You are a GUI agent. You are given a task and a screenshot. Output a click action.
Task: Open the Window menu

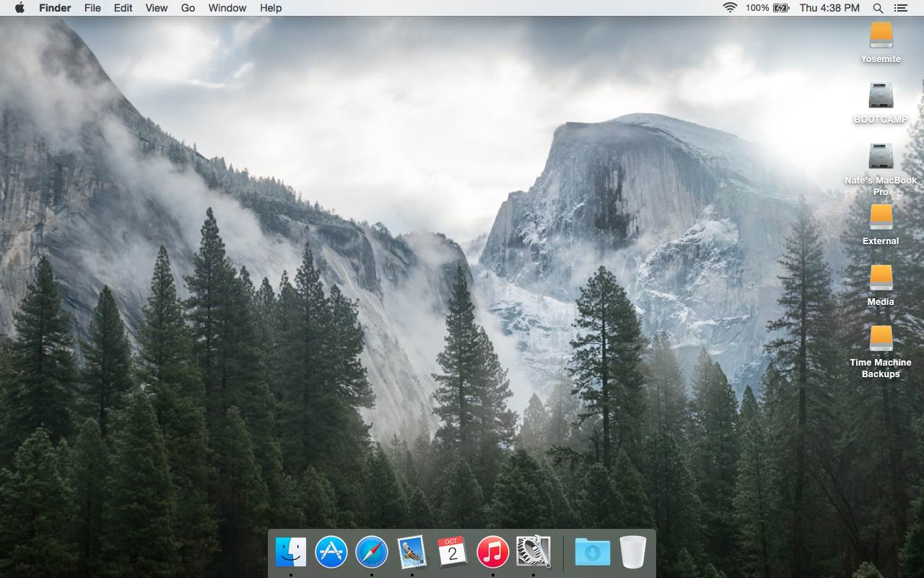tap(227, 8)
